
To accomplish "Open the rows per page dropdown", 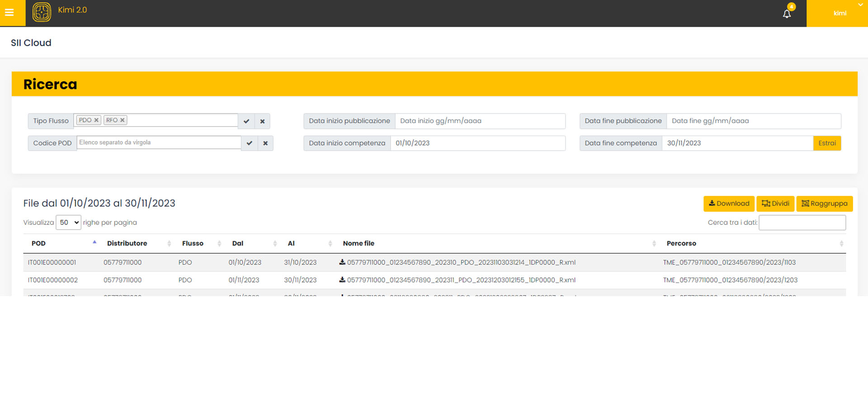I will click(x=68, y=222).
